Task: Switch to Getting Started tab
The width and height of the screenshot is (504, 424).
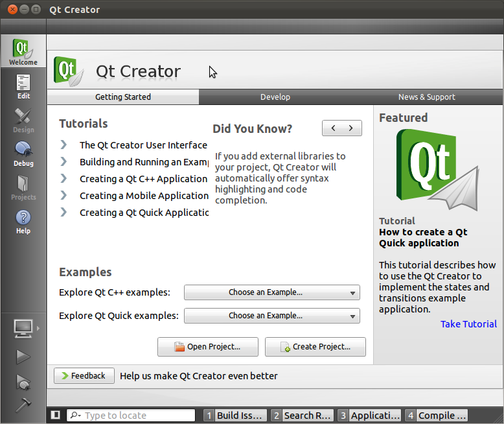Action: (123, 97)
